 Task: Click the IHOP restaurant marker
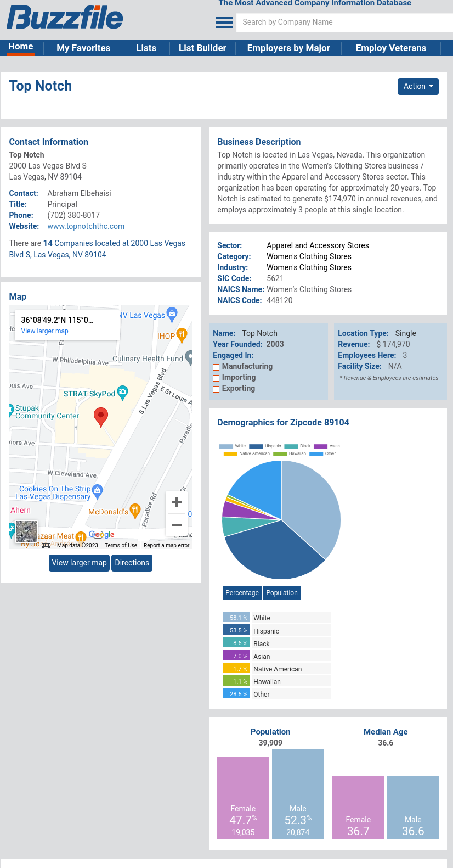182,334
